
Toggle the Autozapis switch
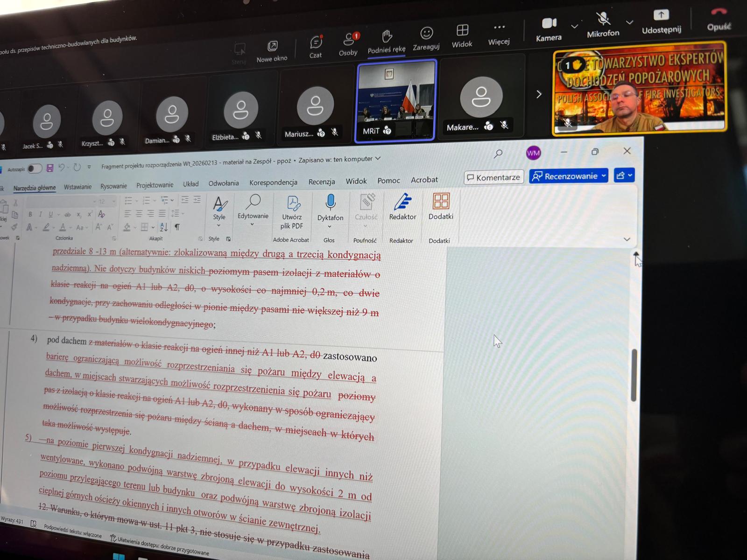pyautogui.click(x=35, y=168)
